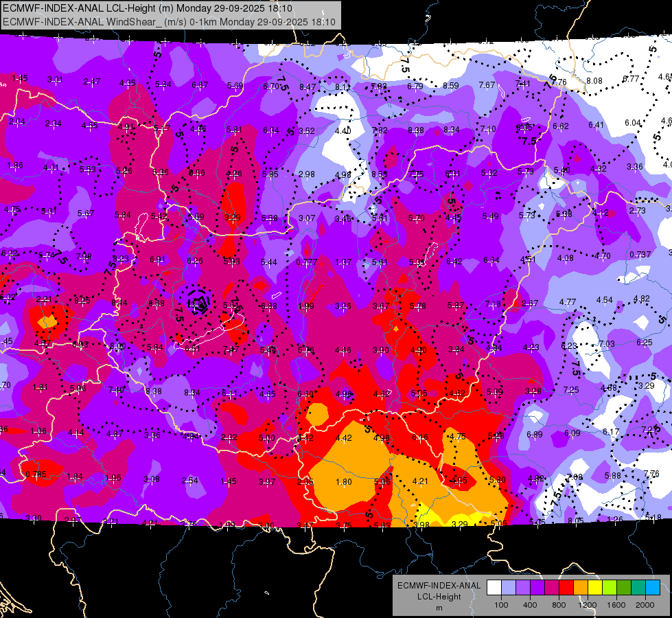Pick the yellow swatch in the legend
The width and height of the screenshot is (672, 618).
pyautogui.click(x=595, y=588)
